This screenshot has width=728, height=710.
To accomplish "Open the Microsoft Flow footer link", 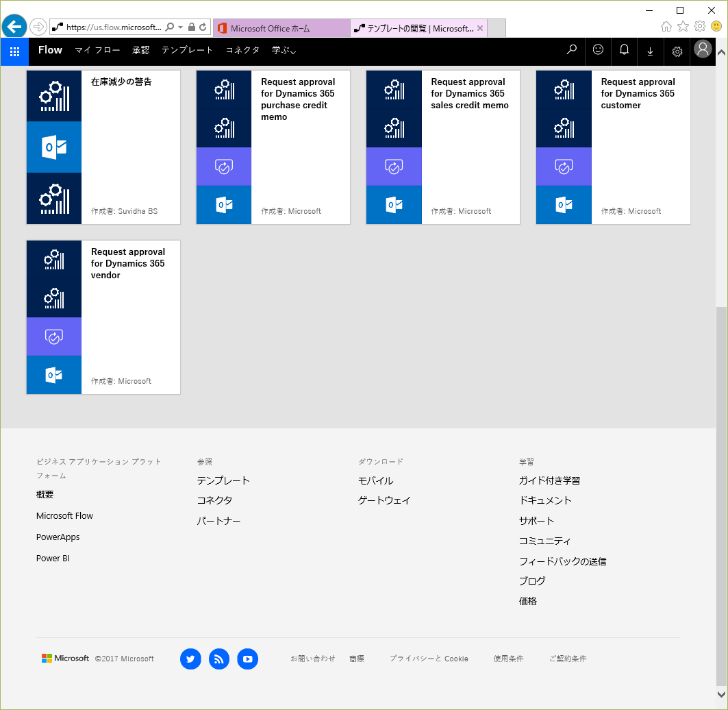I will click(64, 516).
